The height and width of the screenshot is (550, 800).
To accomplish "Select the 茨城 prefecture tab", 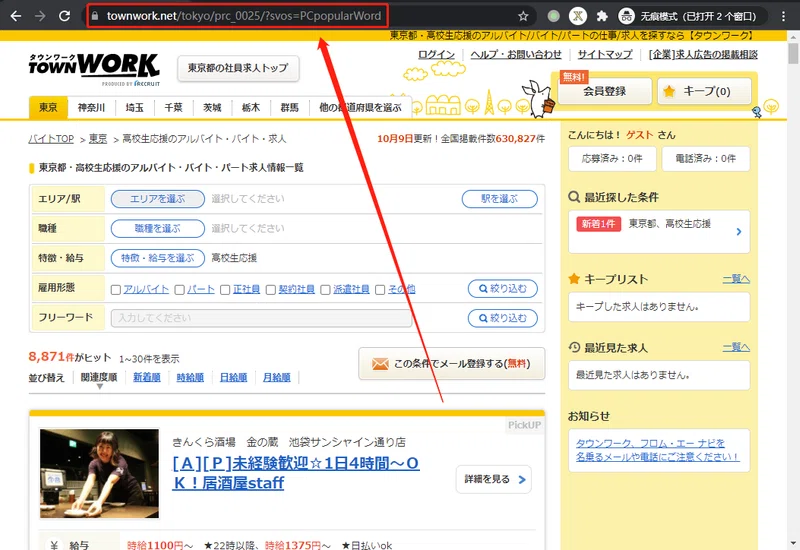I will point(212,108).
